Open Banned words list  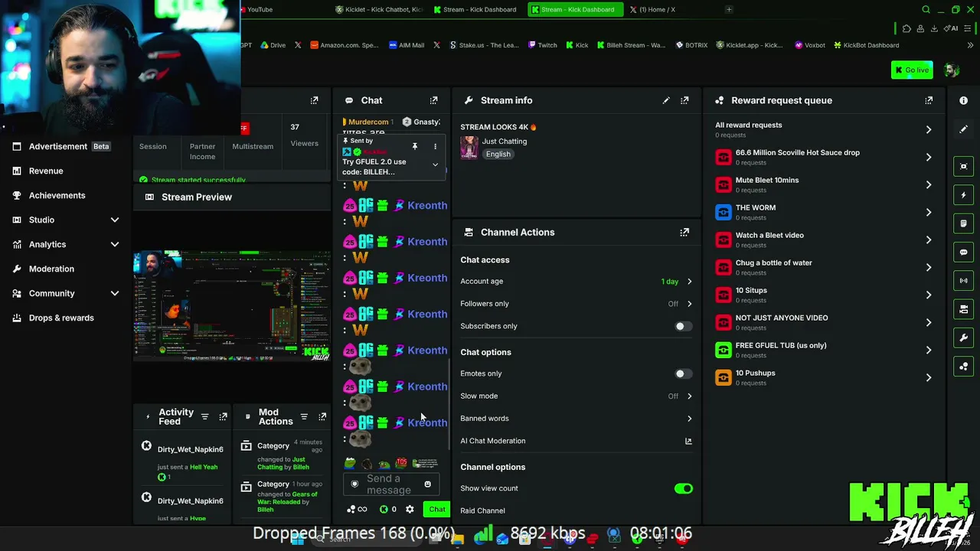576,419
